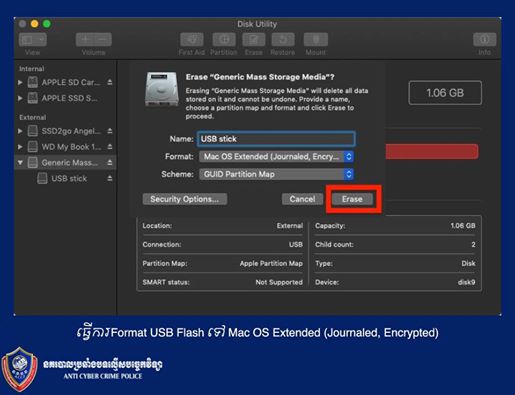Minimize the Disk Utility window with yellow button
Screen dimensions: 515x395
(35, 24)
